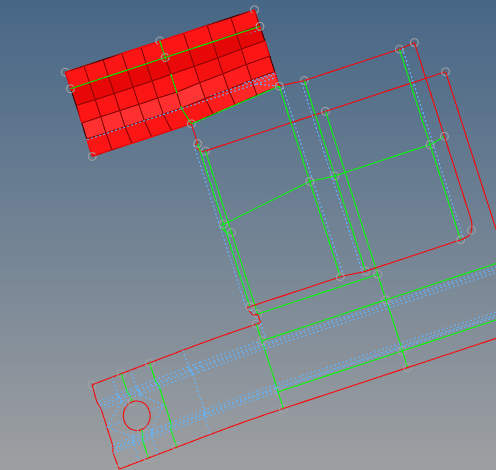Screen dimensions: 496x470
Task: Click the vertex at the mesh's left corner
Action: coord(65,72)
